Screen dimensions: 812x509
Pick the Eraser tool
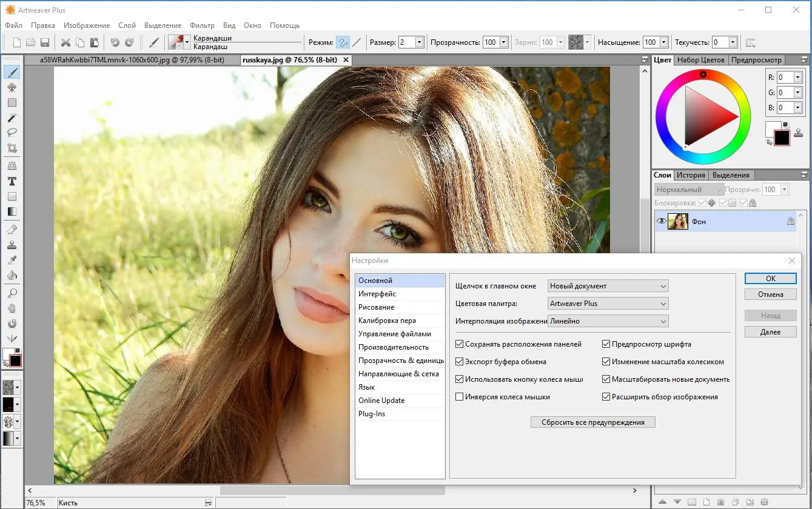pos(12,230)
